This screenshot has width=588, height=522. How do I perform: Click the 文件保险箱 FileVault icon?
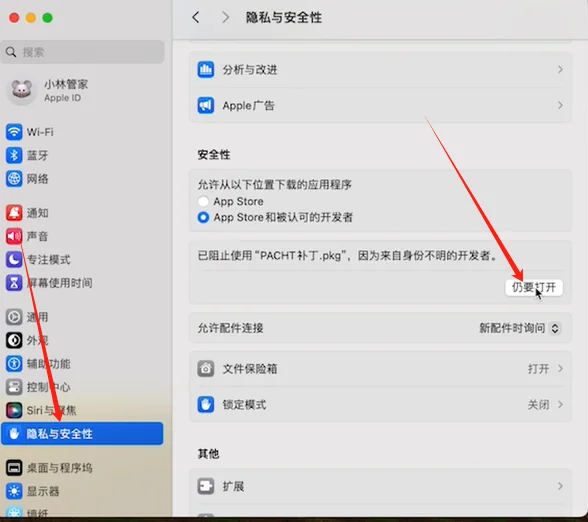click(x=206, y=369)
